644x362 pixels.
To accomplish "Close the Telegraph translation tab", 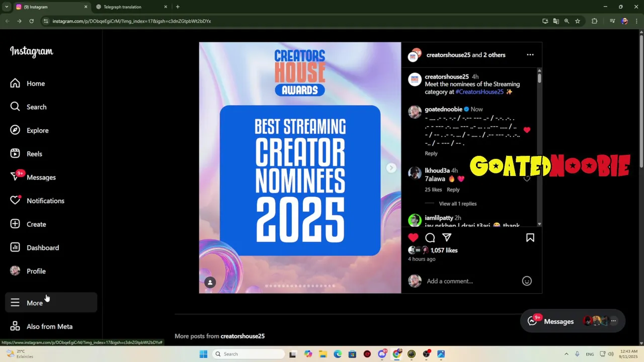I will 166,7.
